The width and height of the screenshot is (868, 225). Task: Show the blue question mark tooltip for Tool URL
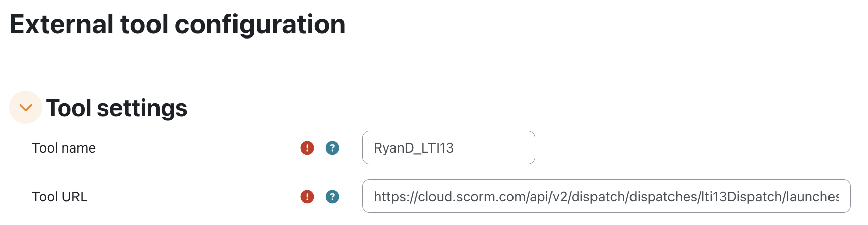click(332, 197)
